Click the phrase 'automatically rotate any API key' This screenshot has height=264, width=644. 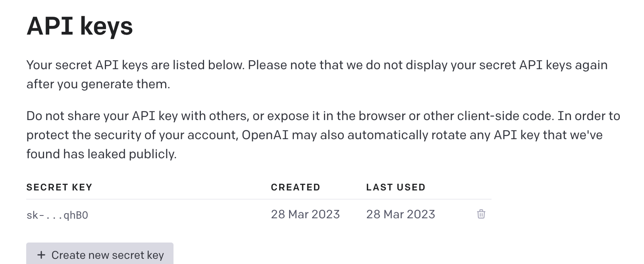[443, 135]
